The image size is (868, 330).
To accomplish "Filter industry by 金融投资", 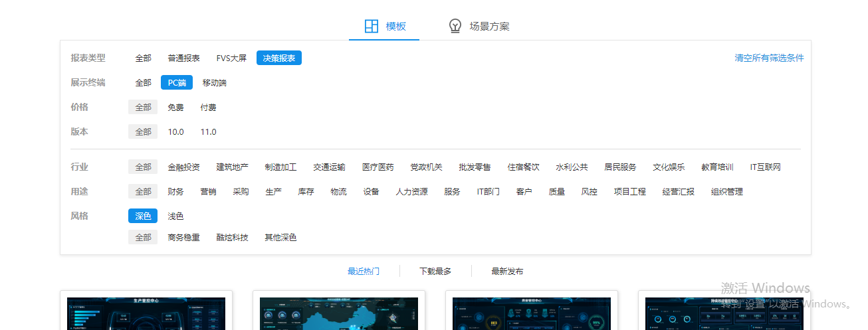I will pyautogui.click(x=183, y=167).
